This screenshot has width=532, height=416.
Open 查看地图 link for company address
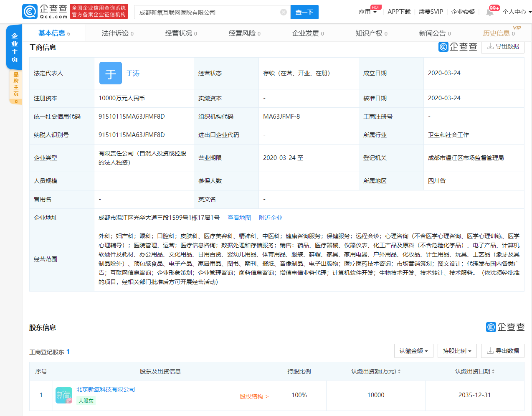pyautogui.click(x=239, y=218)
